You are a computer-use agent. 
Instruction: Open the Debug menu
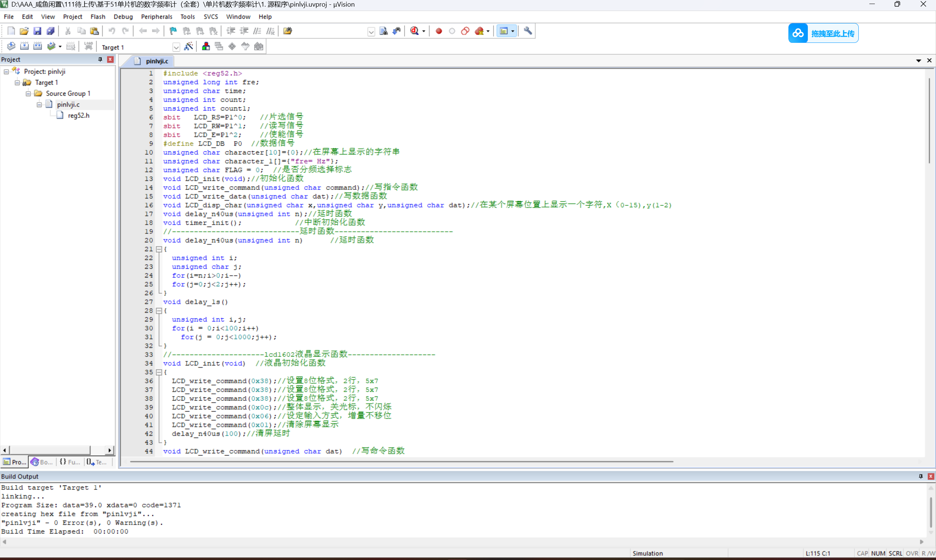coord(123,16)
